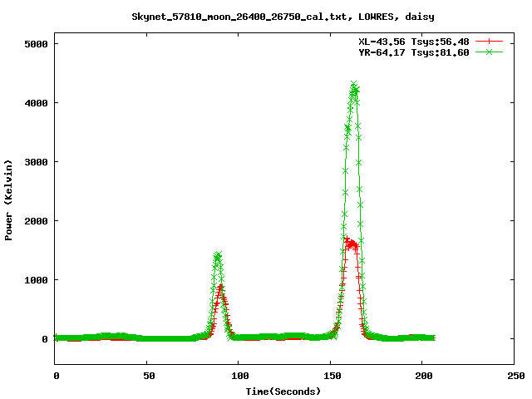This screenshot has height=399, width=532.
Task: Click the y-axis tick value 3000
Action: pyautogui.click(x=36, y=162)
